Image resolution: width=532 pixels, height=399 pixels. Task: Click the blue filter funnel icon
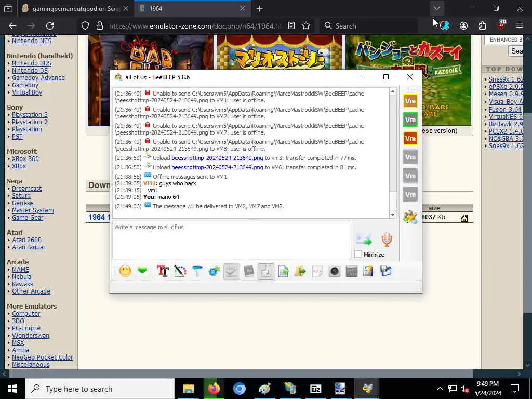click(197, 271)
